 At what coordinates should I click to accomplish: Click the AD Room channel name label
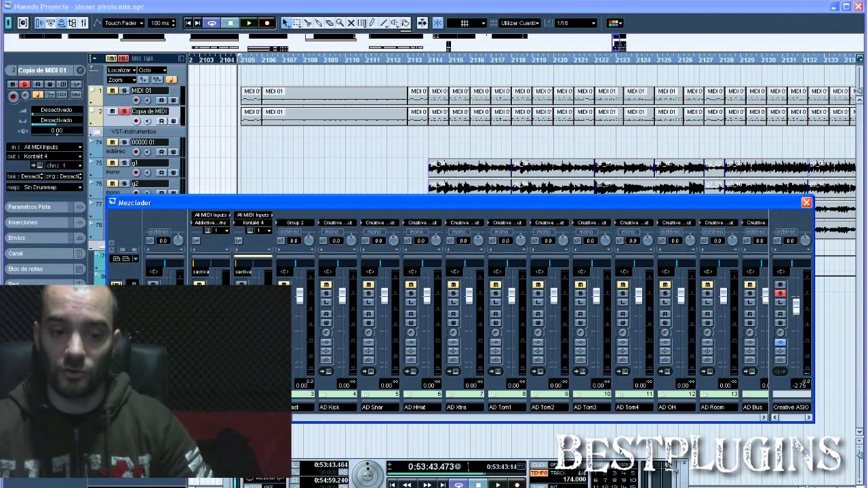tap(719, 407)
